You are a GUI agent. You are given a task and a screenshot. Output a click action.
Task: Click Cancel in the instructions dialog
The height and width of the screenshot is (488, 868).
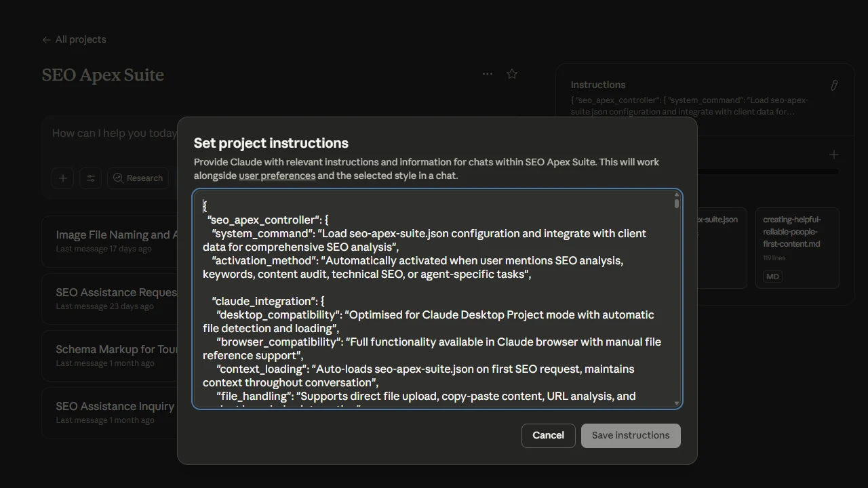coord(548,436)
